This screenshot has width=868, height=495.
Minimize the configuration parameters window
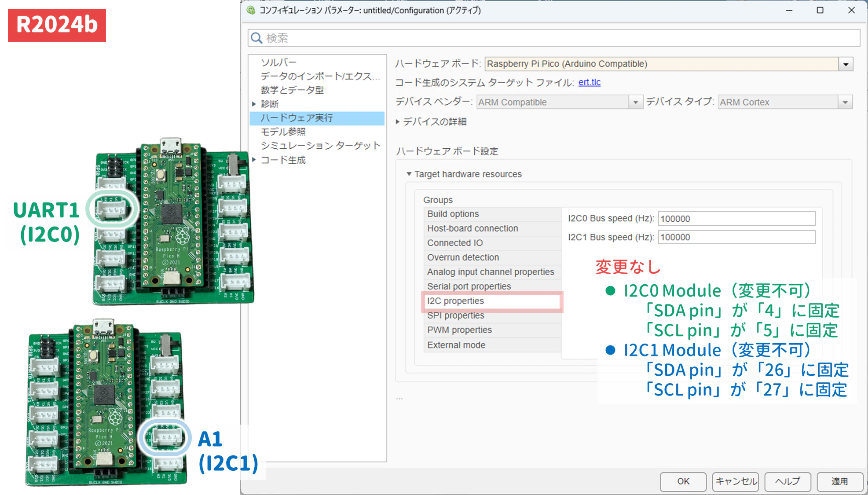[x=789, y=10]
